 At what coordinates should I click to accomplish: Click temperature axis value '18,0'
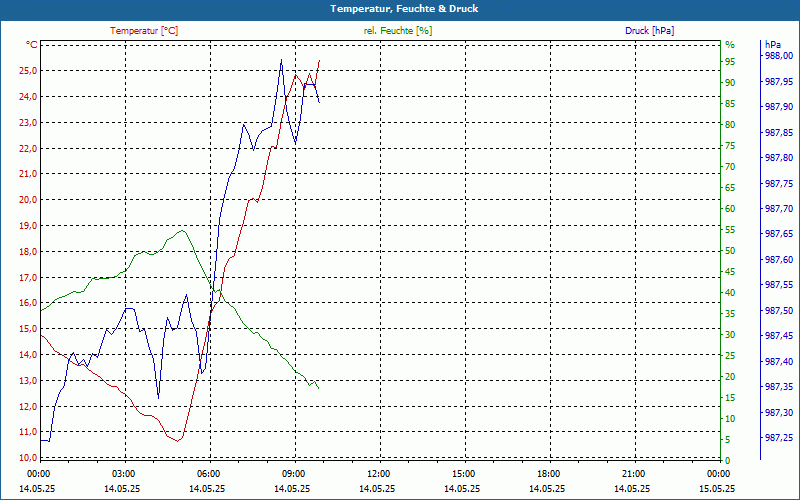[28, 252]
